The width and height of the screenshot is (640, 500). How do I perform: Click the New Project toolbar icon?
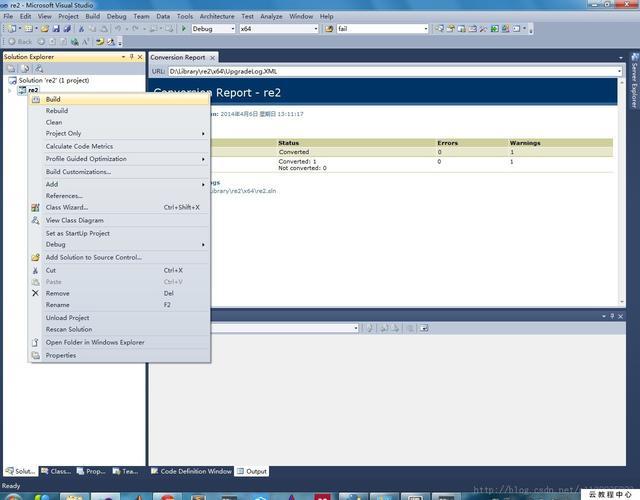click(x=12, y=29)
